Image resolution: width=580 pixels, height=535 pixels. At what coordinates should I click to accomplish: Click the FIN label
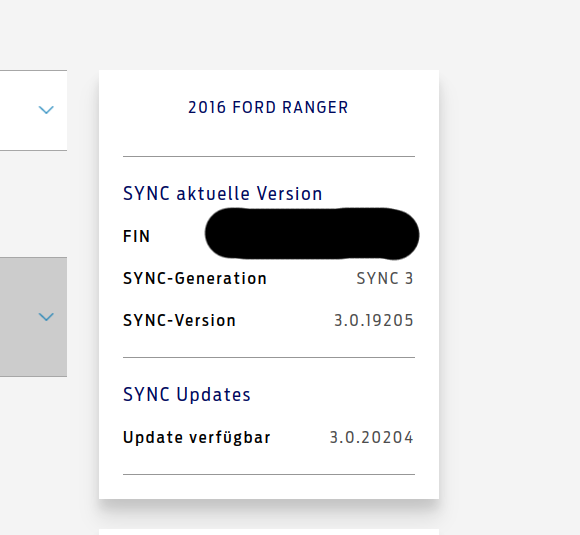click(x=136, y=236)
